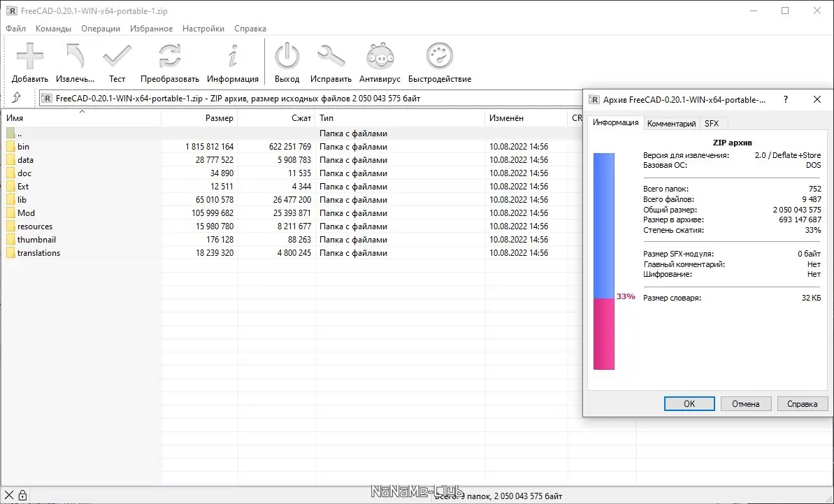Screen dimensions: 834x504
Task: Click the Отмена button
Action: click(x=746, y=403)
